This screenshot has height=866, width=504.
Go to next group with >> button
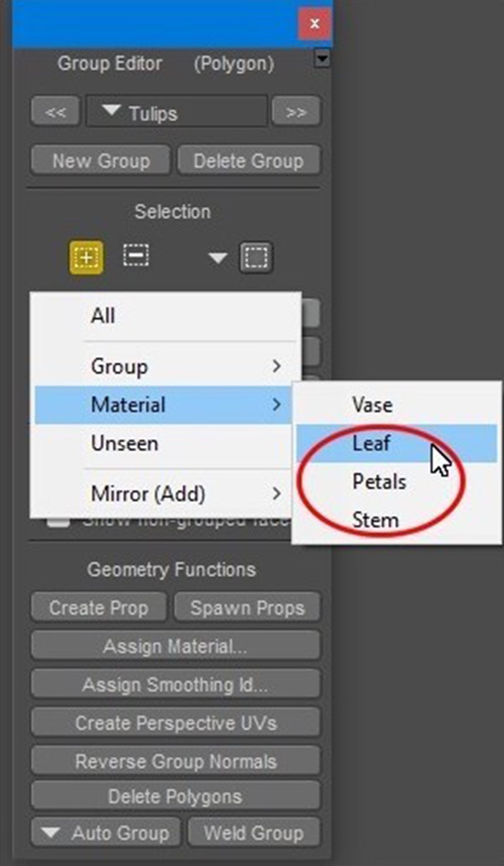pyautogui.click(x=296, y=112)
